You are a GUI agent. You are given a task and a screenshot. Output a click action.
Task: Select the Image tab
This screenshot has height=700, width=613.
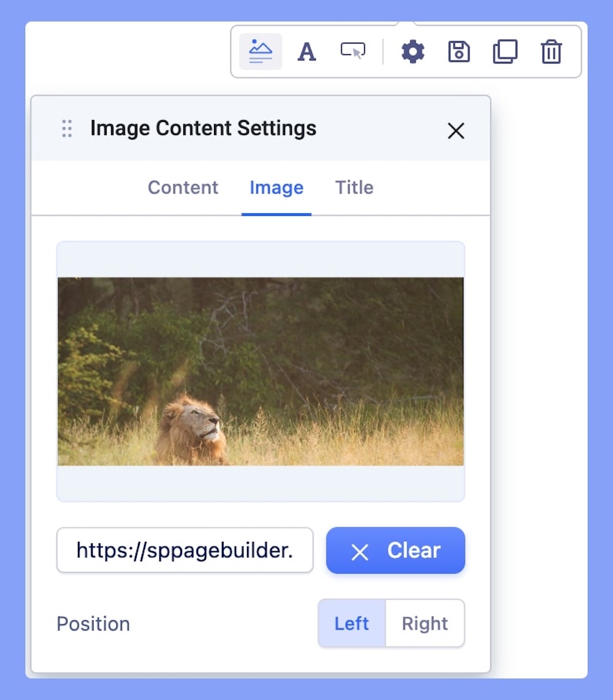(276, 188)
